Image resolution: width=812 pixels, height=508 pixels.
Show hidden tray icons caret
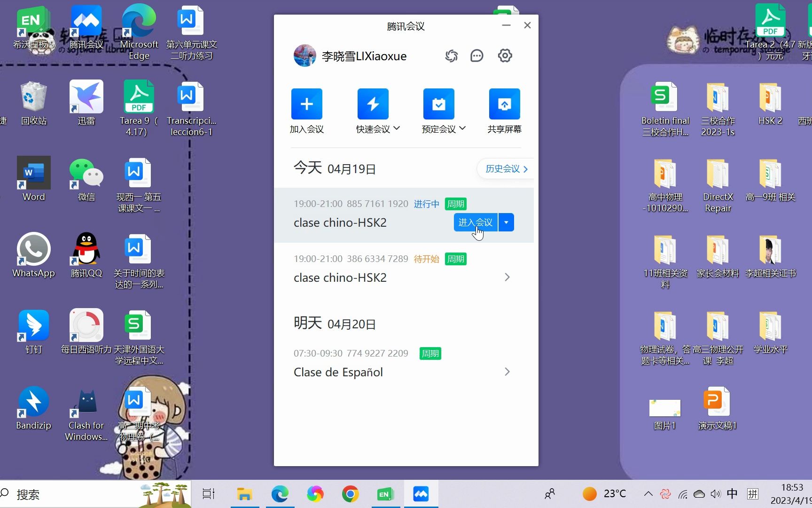(648, 494)
